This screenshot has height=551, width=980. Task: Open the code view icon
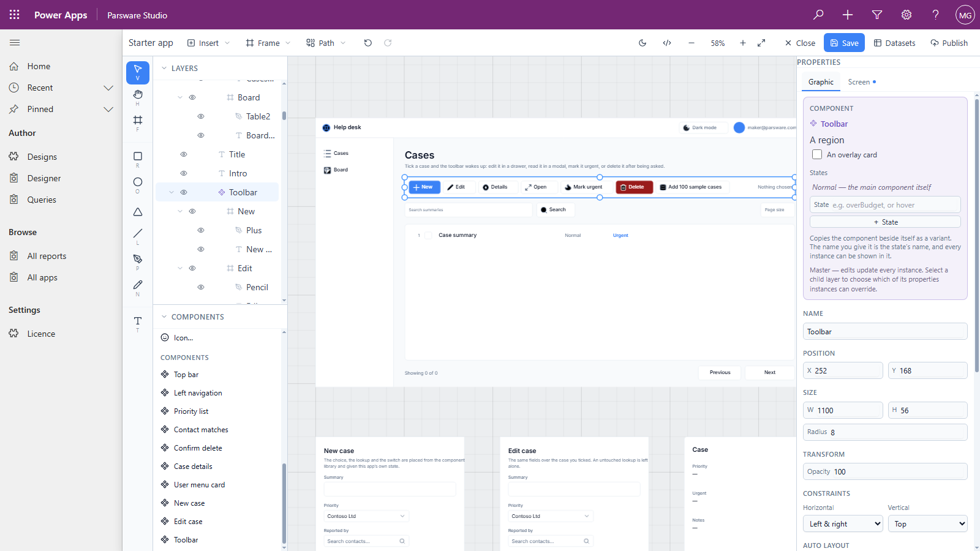tap(667, 43)
